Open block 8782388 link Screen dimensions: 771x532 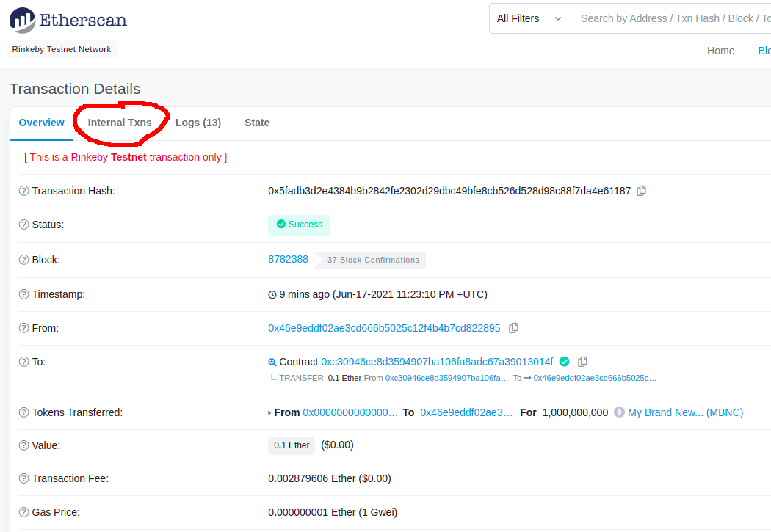click(288, 259)
